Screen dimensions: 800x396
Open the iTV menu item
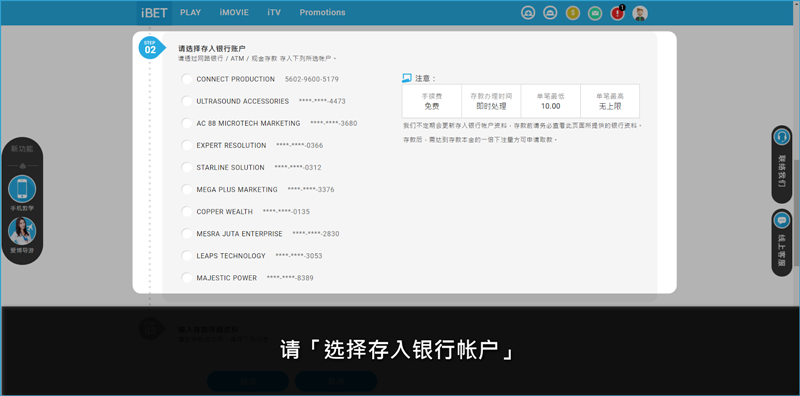coord(274,13)
